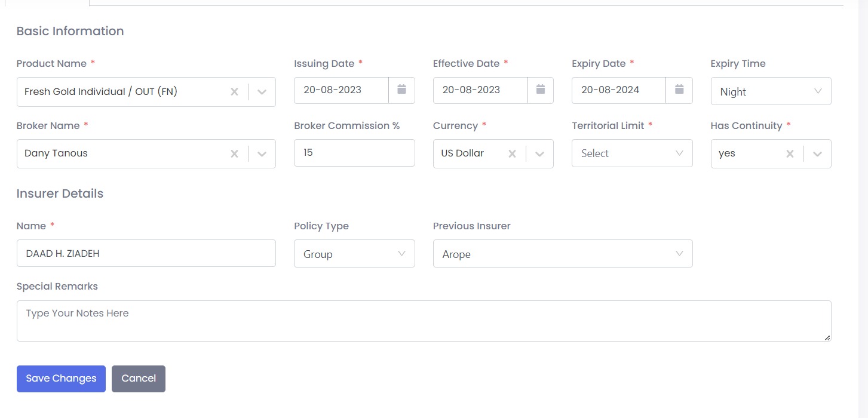
Task: Open the Expiry Date calendar picker
Action: [x=679, y=90]
